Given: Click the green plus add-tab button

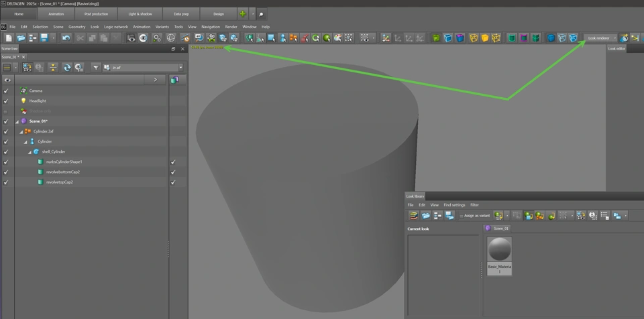Looking at the screenshot, I should click(243, 13).
